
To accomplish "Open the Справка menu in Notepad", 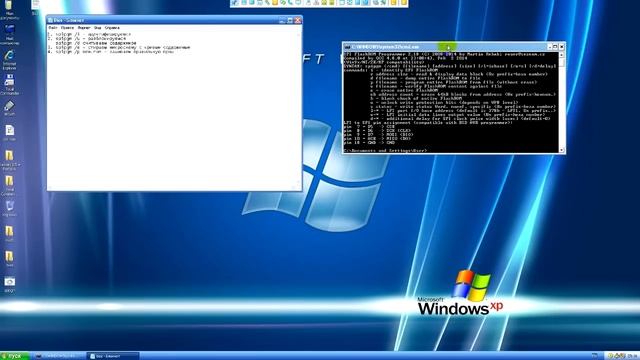I will [112, 28].
